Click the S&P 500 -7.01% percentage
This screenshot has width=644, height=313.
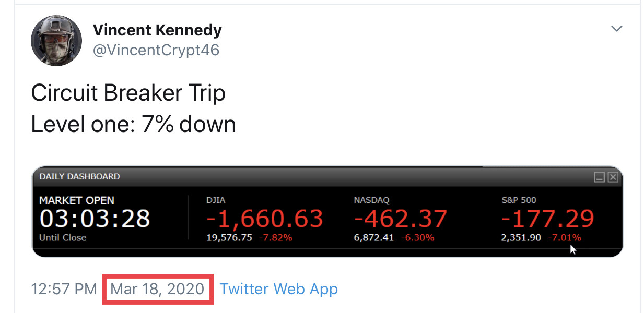coord(564,238)
